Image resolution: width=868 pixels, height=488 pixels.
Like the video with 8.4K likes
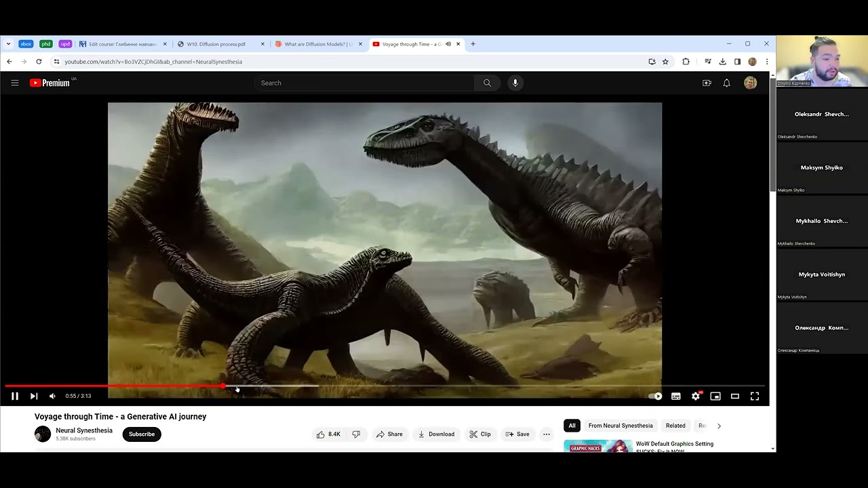[329, 434]
